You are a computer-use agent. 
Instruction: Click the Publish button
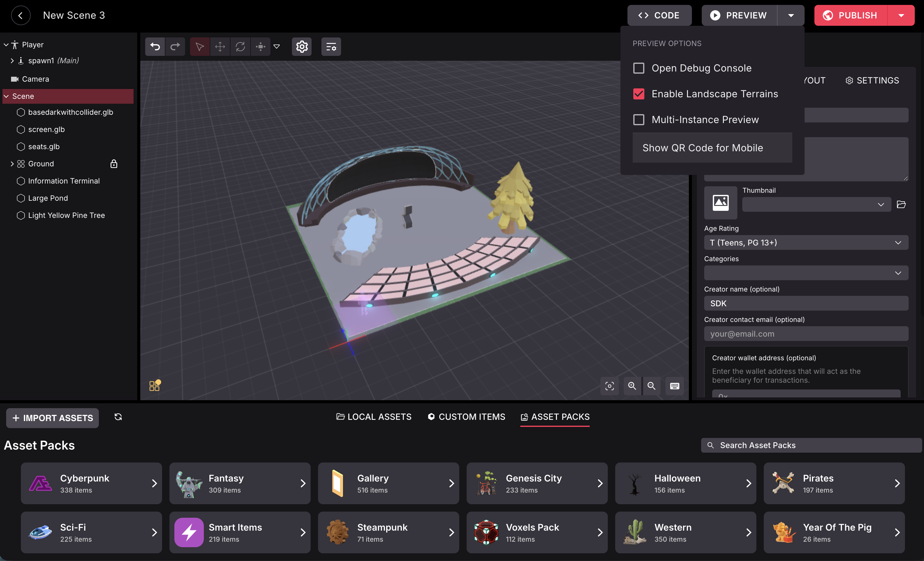pyautogui.click(x=851, y=15)
